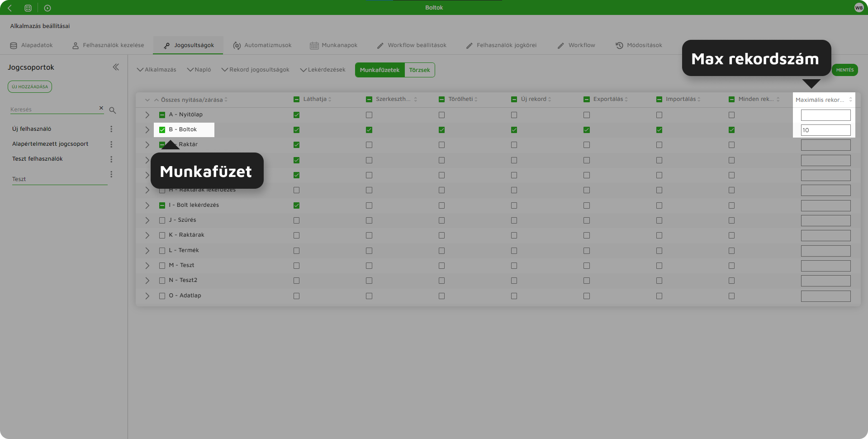
Task: Open the Felhasználók kezelése tab
Action: coord(108,45)
